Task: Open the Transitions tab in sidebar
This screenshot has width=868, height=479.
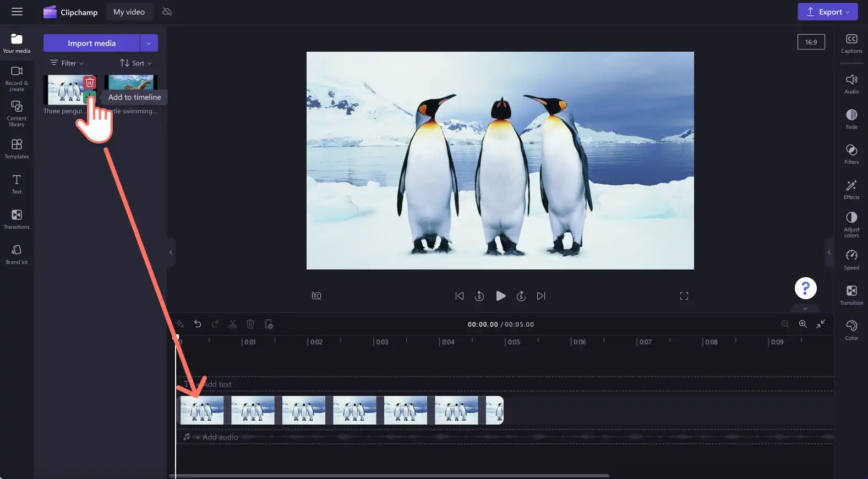Action: [17, 219]
